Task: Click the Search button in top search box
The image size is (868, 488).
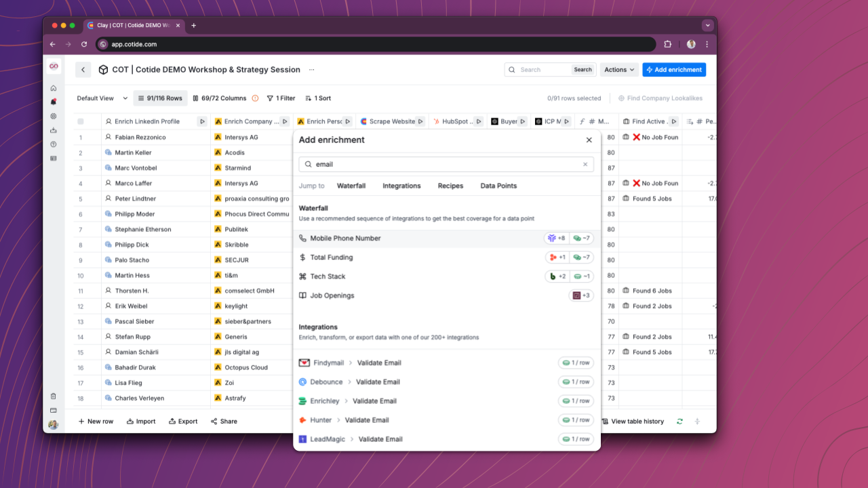Action: click(583, 70)
